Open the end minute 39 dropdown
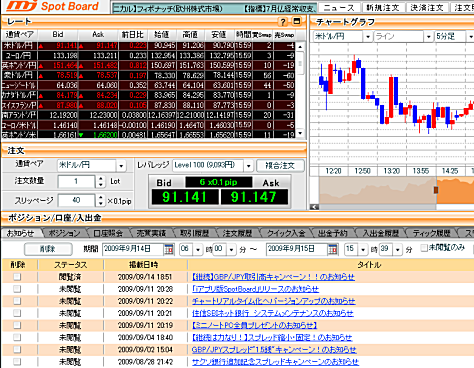This screenshot has width=474, height=368. [397, 249]
